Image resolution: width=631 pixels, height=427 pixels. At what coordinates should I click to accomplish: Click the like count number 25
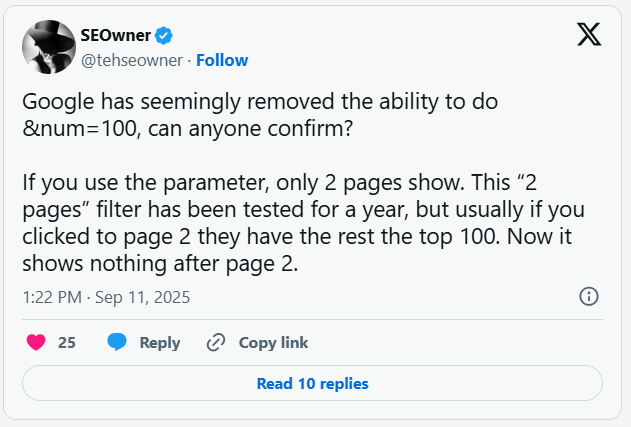[67, 342]
